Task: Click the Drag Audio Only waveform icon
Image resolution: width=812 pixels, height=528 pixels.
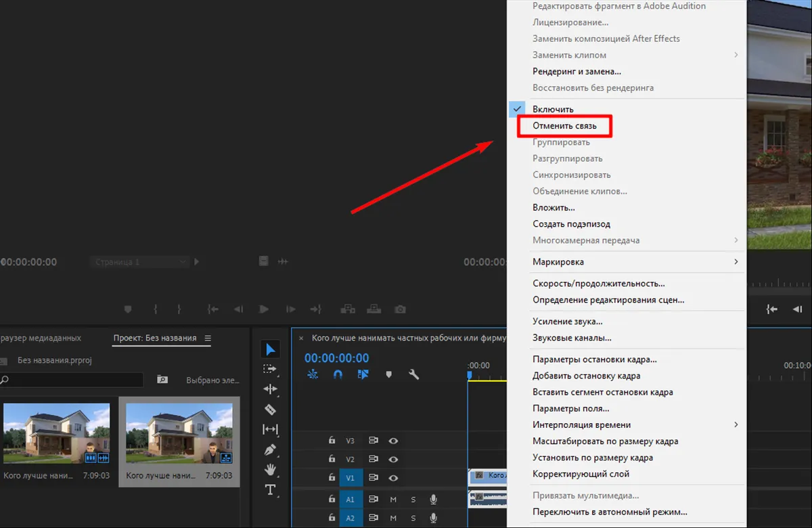Action: click(283, 261)
